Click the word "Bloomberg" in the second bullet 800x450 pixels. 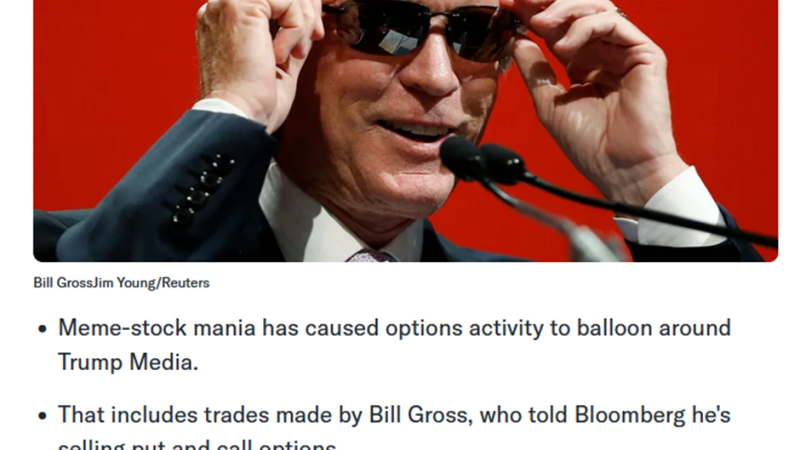point(630,415)
